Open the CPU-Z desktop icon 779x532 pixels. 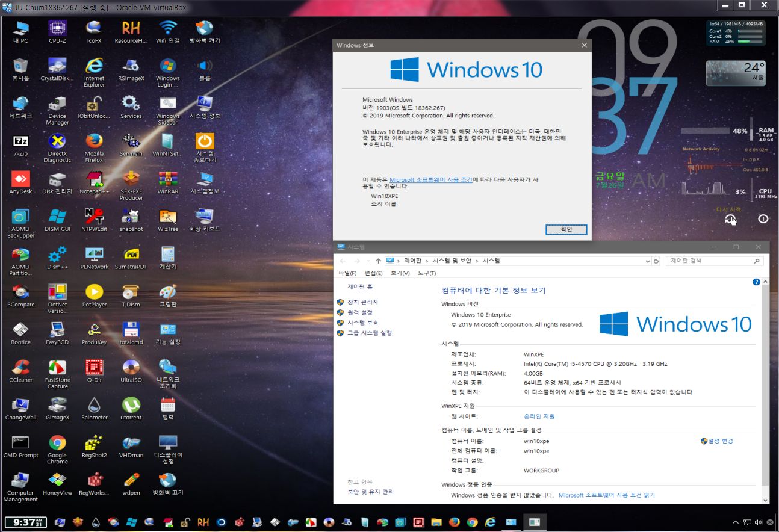click(57, 32)
